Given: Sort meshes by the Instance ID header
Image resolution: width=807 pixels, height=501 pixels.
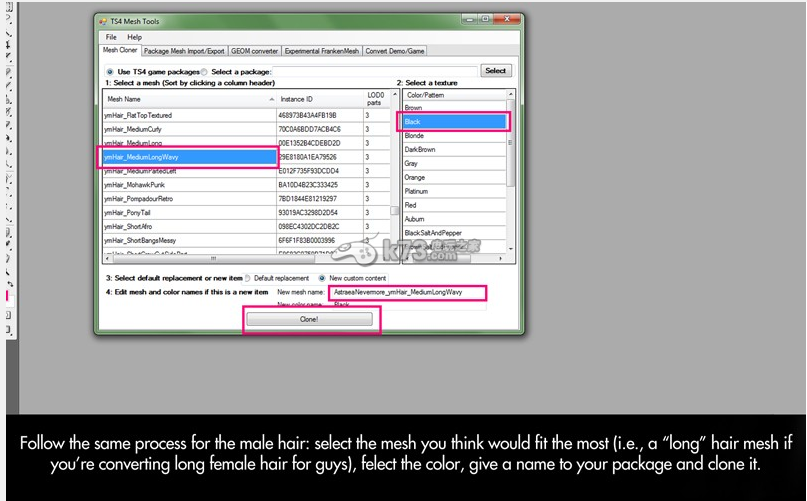Looking at the screenshot, I should tap(318, 100).
